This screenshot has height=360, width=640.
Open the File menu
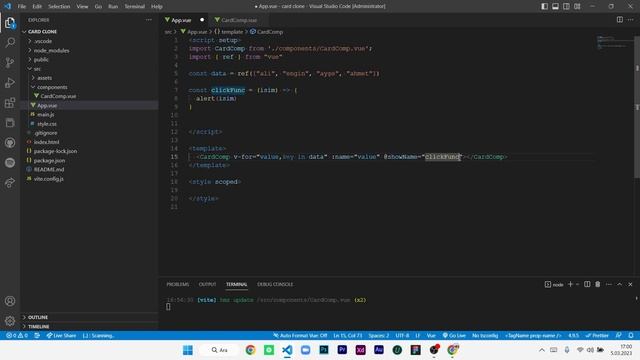22,6
